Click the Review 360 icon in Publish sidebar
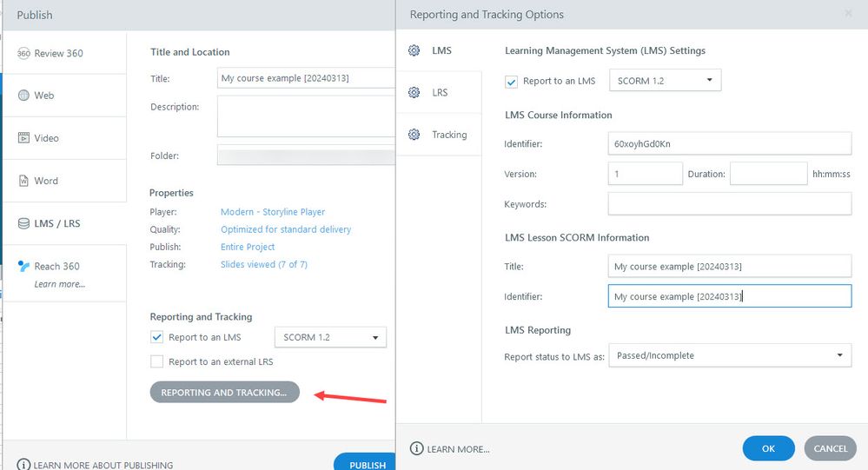Viewport: 868px width, 470px height. 23,53
